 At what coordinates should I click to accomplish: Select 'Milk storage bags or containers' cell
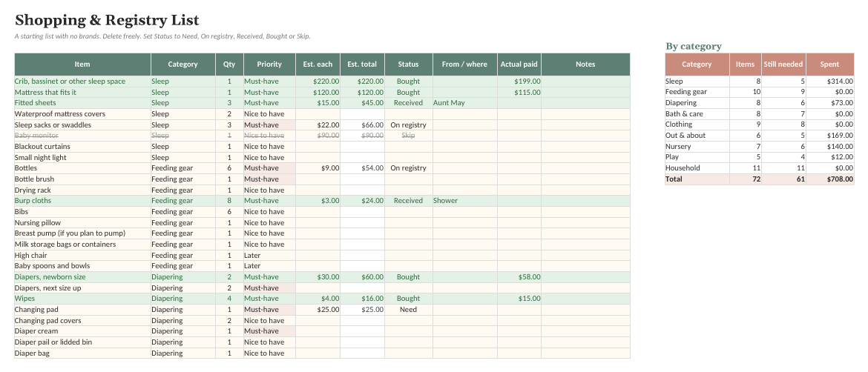(82, 245)
